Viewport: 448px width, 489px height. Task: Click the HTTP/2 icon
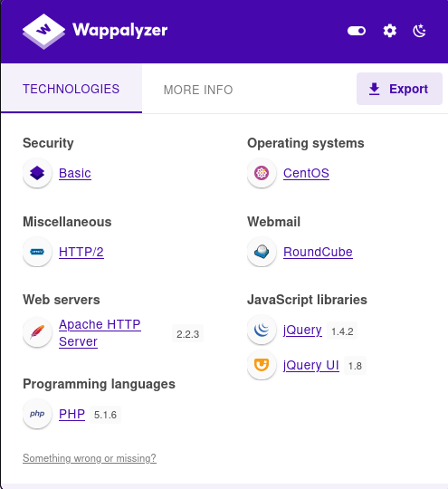pyautogui.click(x=37, y=252)
